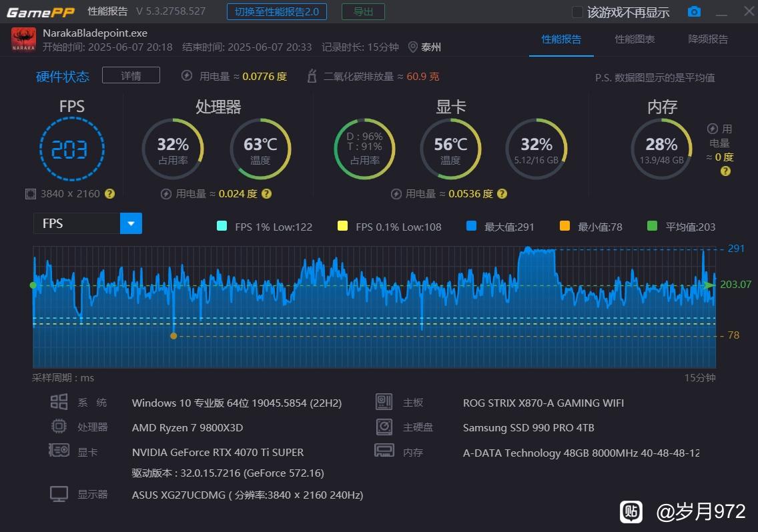
Task: Click the processor chip icon beside 处理器
Action: coord(59,426)
